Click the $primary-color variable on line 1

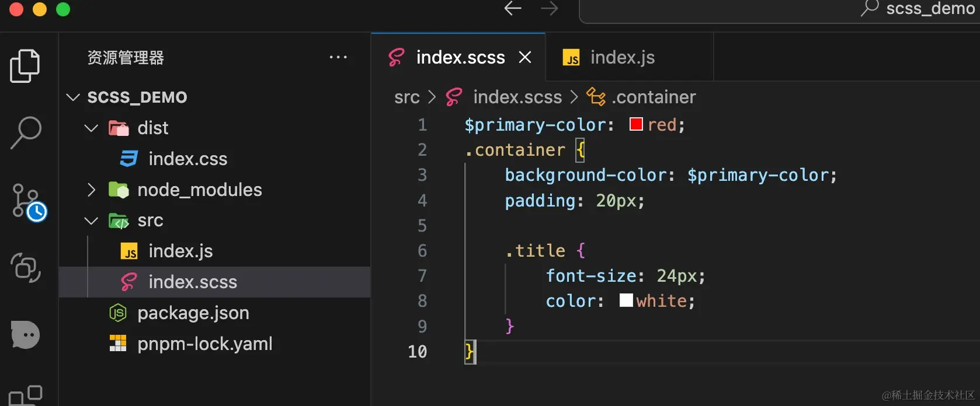(x=535, y=125)
